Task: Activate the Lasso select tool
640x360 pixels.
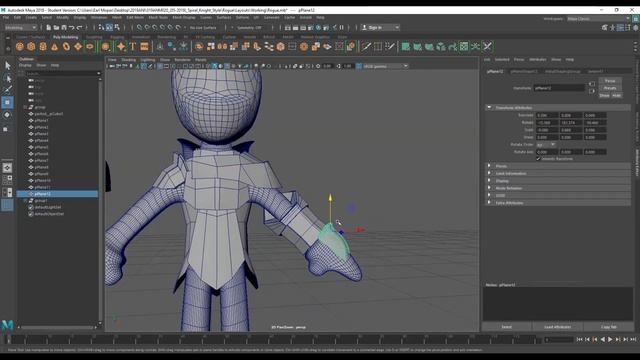Action: (x=7, y=78)
